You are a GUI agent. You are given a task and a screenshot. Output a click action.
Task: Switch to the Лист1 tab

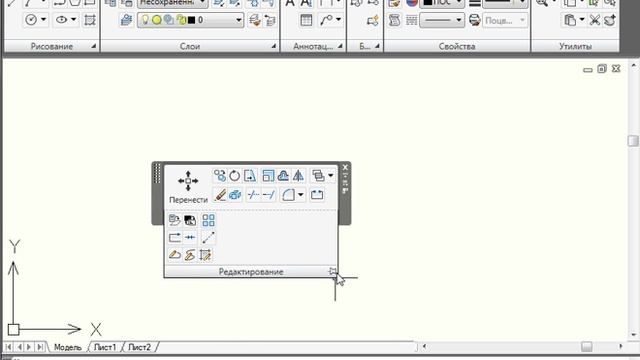coord(105,347)
